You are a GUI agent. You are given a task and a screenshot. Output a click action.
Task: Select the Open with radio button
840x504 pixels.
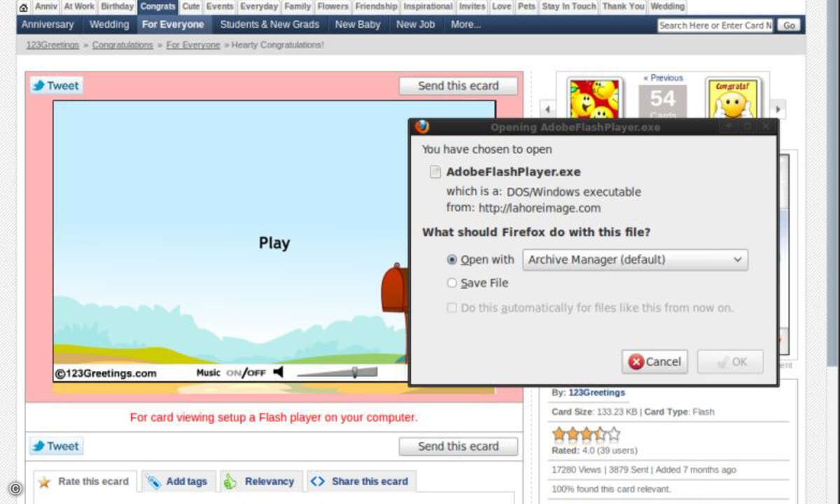click(452, 260)
